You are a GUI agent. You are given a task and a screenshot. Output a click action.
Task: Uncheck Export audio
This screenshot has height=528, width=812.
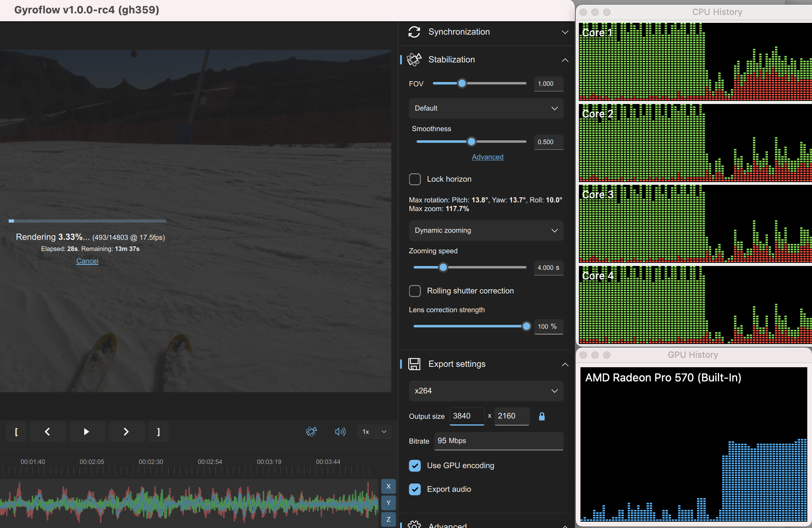point(415,489)
